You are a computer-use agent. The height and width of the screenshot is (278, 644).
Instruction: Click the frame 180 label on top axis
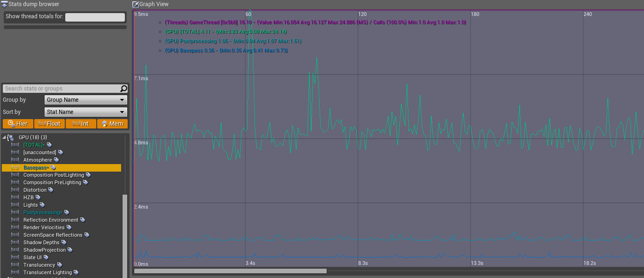pyautogui.click(x=475, y=14)
